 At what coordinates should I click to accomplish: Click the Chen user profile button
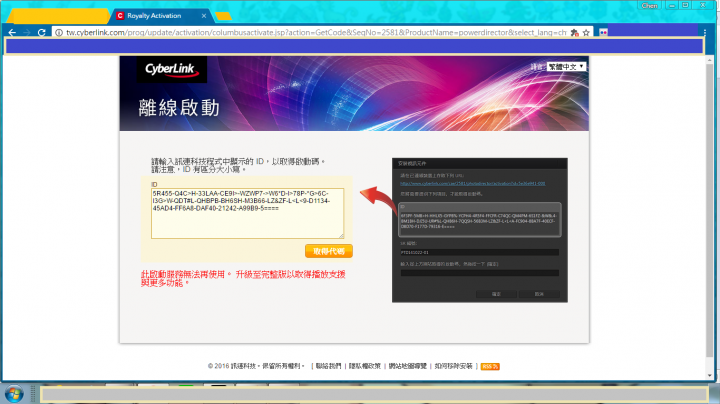(x=649, y=6)
